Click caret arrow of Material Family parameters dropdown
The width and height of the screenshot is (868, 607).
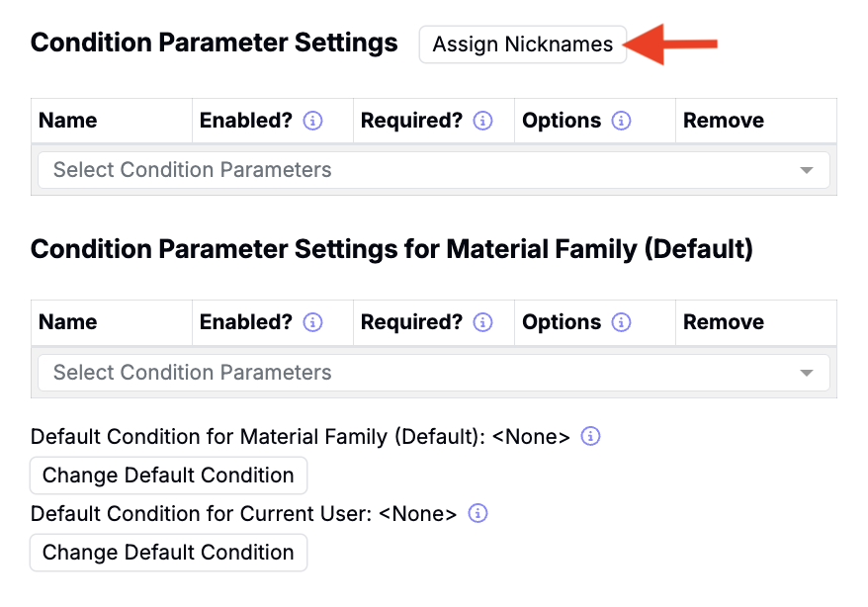pyautogui.click(x=807, y=373)
